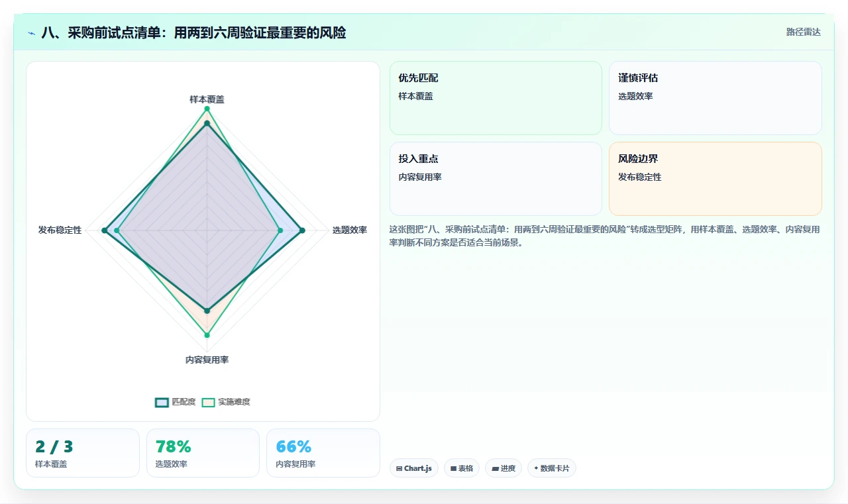Image resolution: width=848 pixels, height=504 pixels.
Task: Click the dark point on 发布稳定性 axis
Action: pyautogui.click(x=104, y=230)
